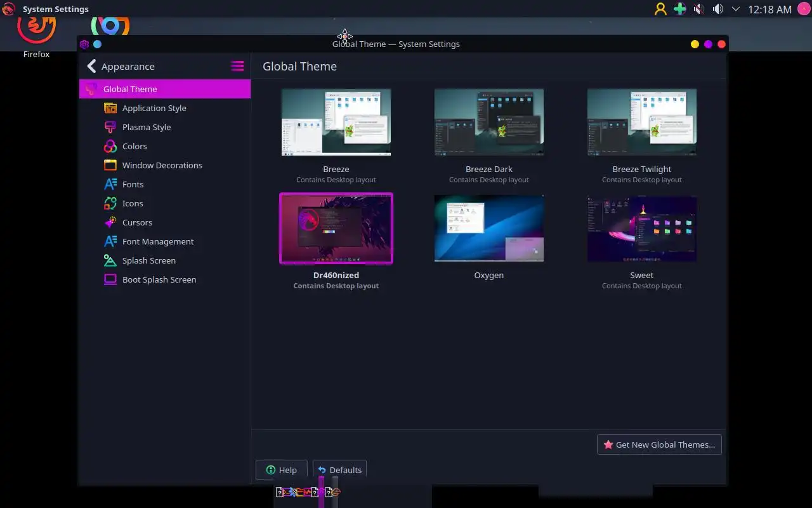The width and height of the screenshot is (812, 508).
Task: Click the 12:18 AM clock
Action: [x=769, y=10]
